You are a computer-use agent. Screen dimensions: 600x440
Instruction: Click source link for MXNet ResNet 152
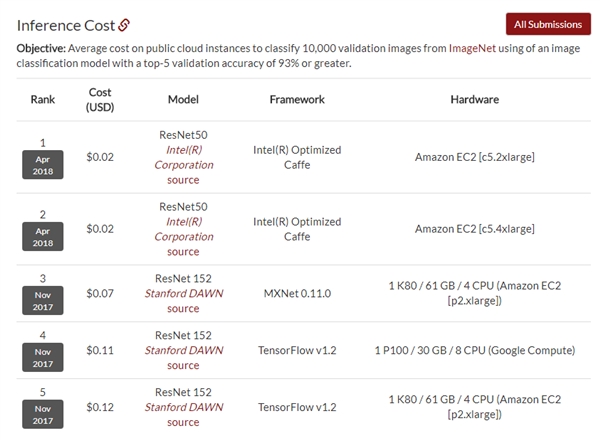click(x=183, y=309)
